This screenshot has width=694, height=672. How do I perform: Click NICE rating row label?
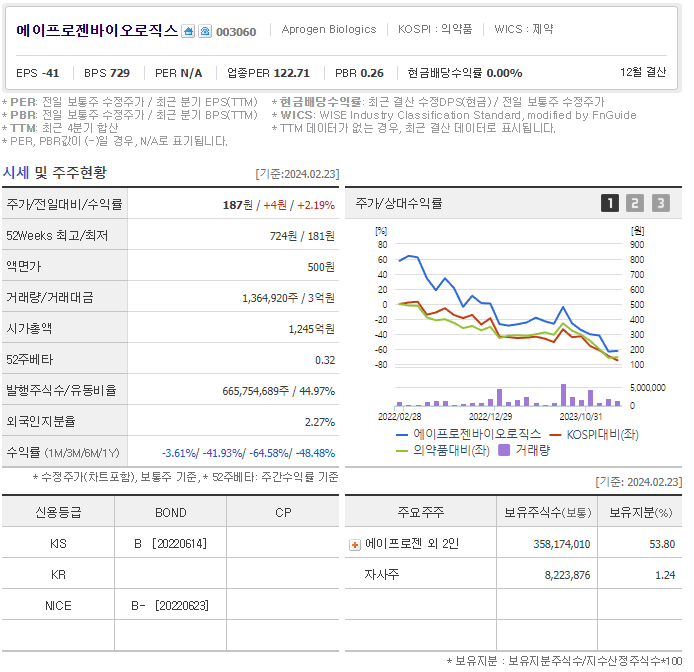58,606
